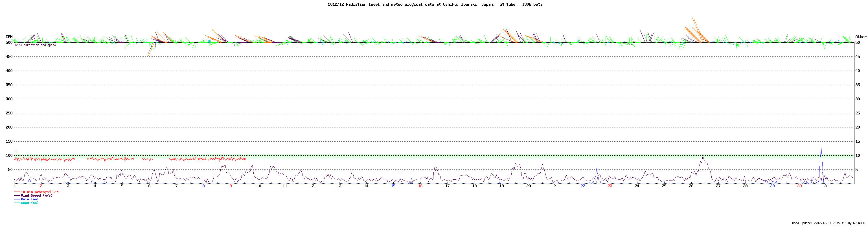Click the 'Data update' timestamp text
Image resolution: width=868 pixels, height=226 pixels.
click(x=828, y=223)
